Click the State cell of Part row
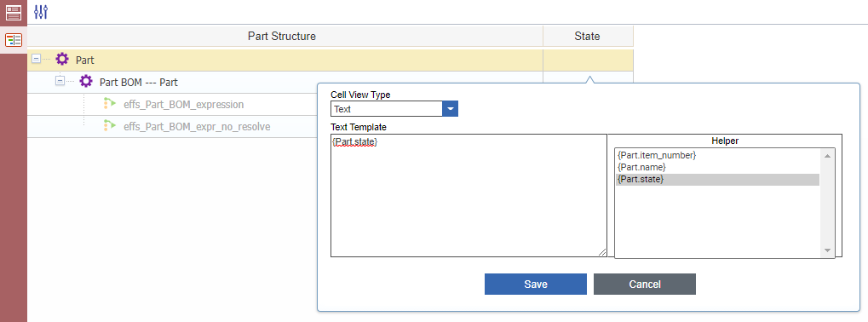The image size is (868, 322). click(x=588, y=60)
